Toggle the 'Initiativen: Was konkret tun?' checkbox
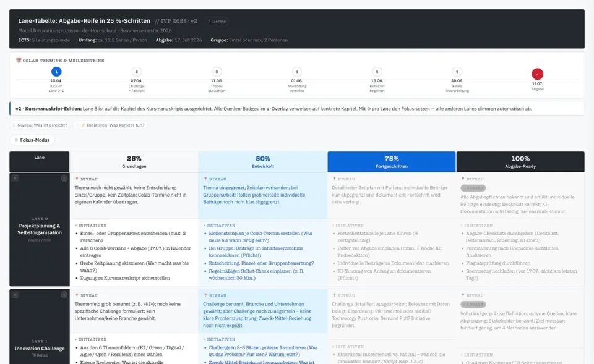Screen dimensions: 594x364 pos(78,125)
